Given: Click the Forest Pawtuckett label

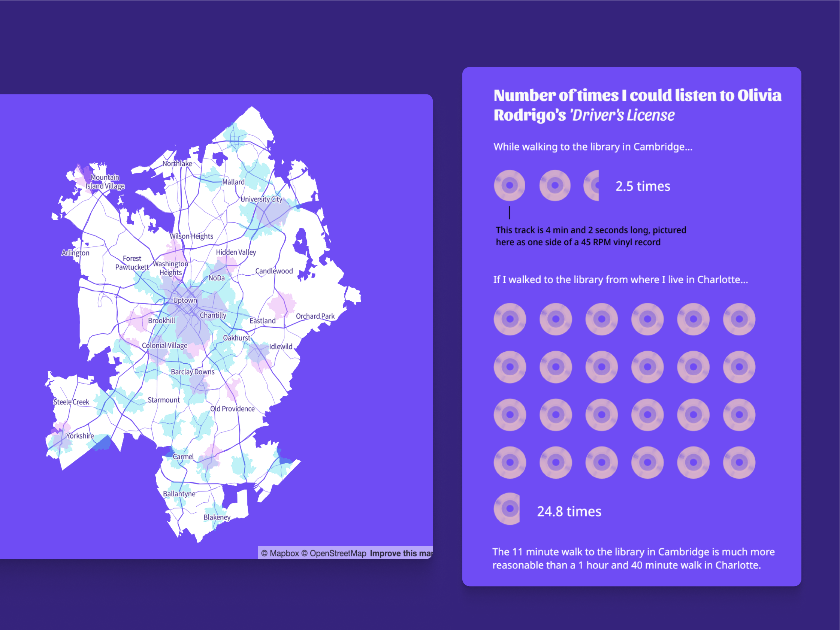Looking at the screenshot, I should point(132,263).
